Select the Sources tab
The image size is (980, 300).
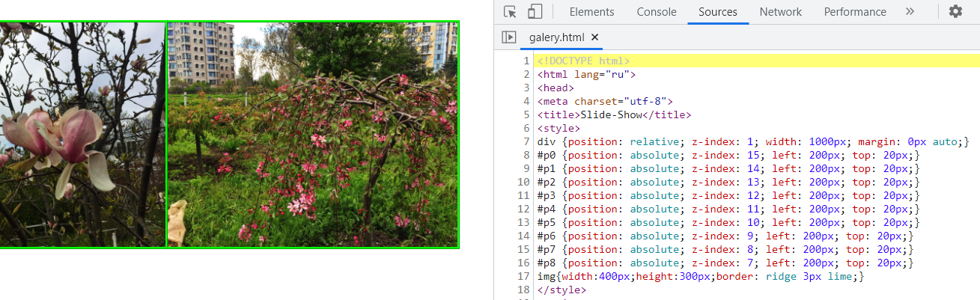pyautogui.click(x=717, y=12)
